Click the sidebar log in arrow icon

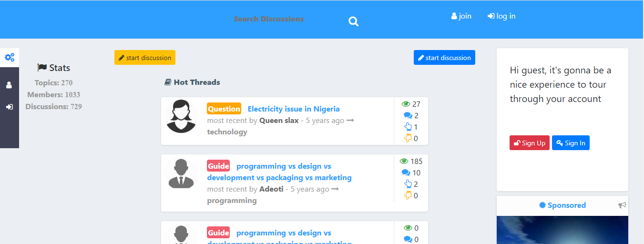point(9,107)
